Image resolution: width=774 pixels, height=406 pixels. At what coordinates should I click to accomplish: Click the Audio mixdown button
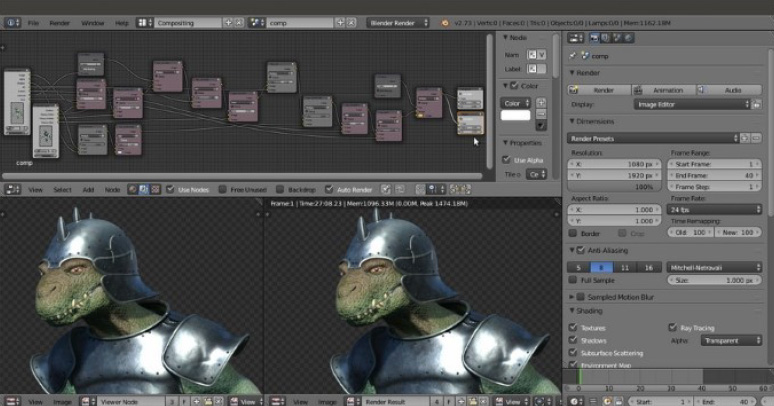729,90
